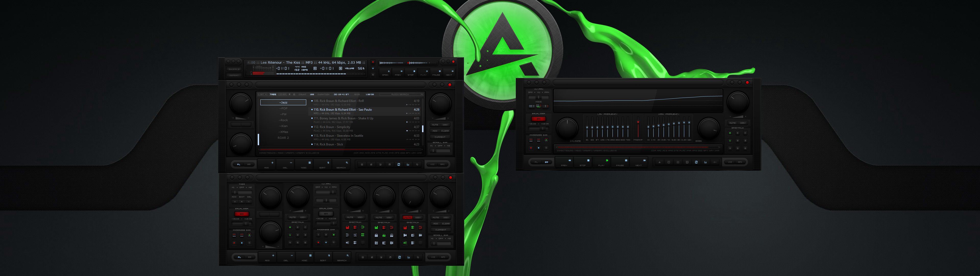The width and height of the screenshot is (980, 276).
Task: Click the red highlighted MUTE in bottom window
Action: click(x=408, y=217)
